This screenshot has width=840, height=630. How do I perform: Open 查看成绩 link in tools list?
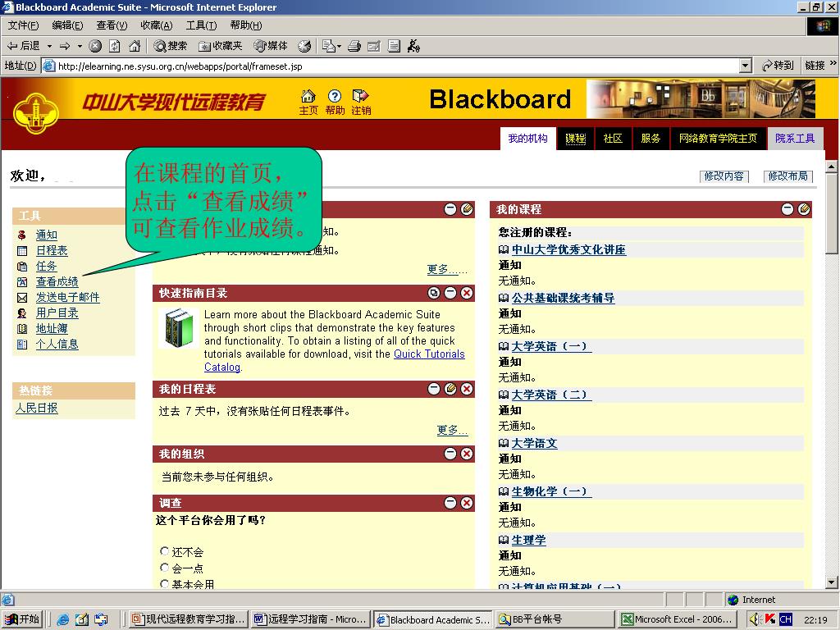coord(57,282)
